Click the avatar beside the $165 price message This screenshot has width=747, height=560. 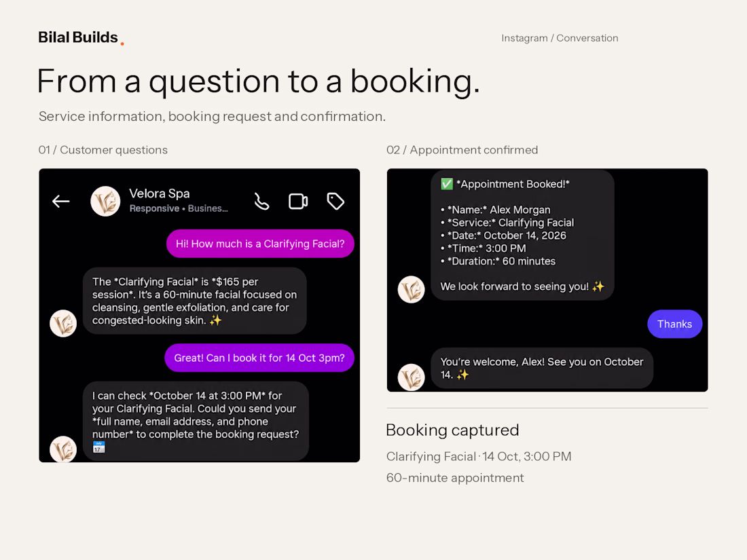63,324
